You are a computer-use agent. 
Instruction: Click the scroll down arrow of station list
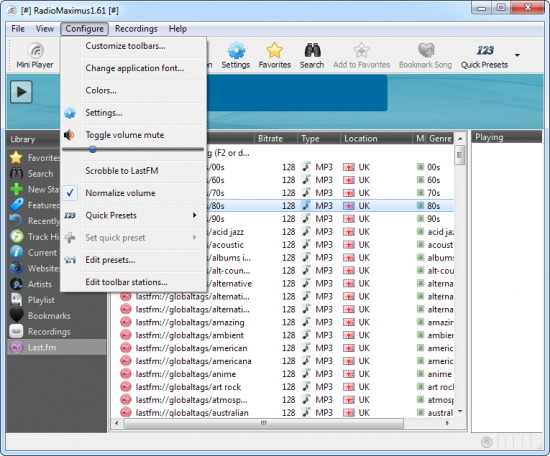(460, 411)
